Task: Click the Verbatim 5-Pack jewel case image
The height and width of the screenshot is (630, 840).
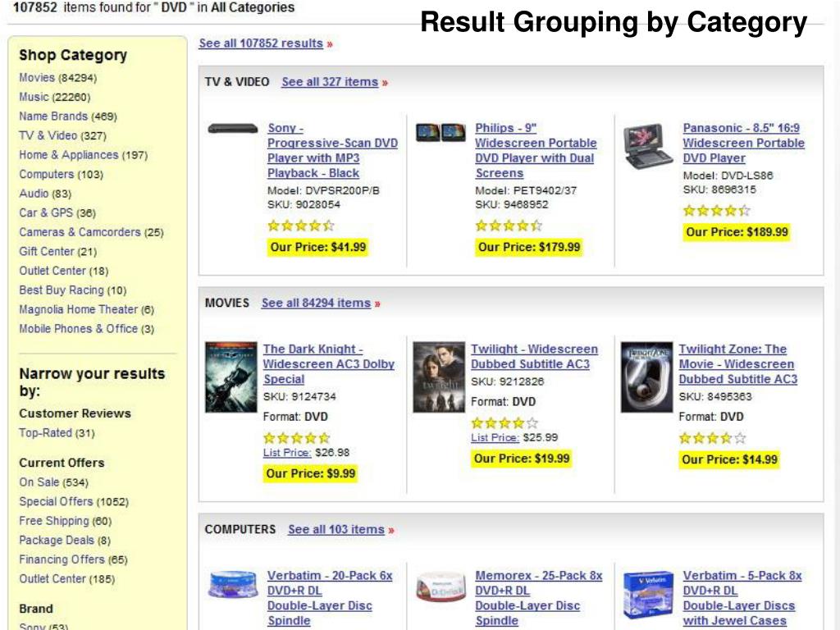Action: point(648,595)
